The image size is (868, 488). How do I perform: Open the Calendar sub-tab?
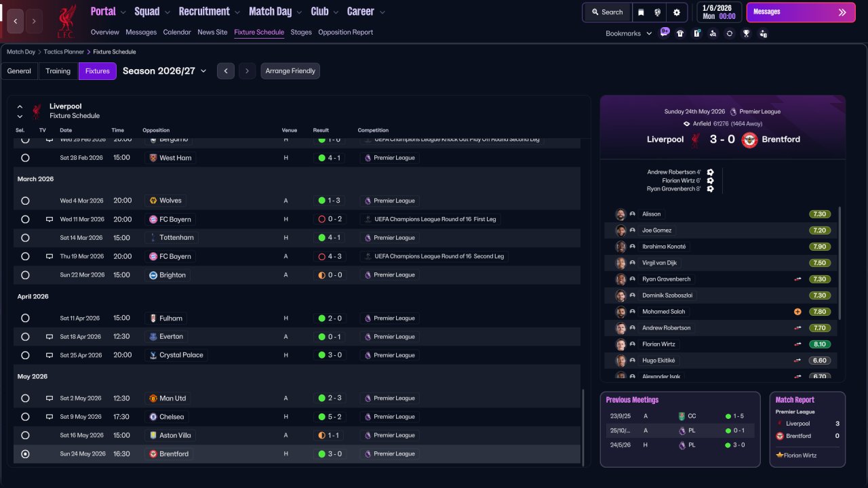[x=177, y=32]
